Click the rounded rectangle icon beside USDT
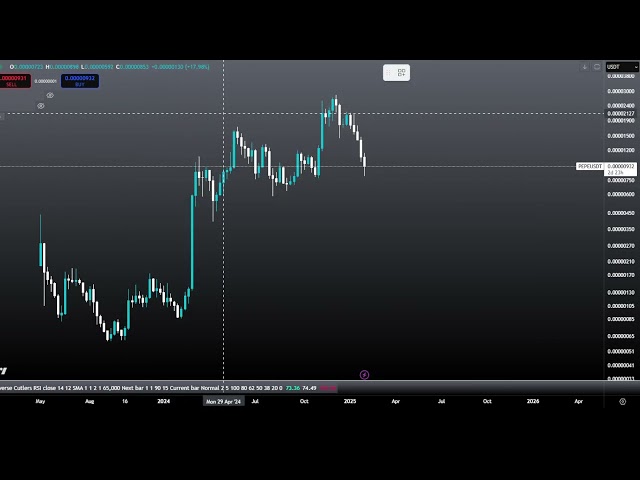The height and width of the screenshot is (480, 640). 598,67
